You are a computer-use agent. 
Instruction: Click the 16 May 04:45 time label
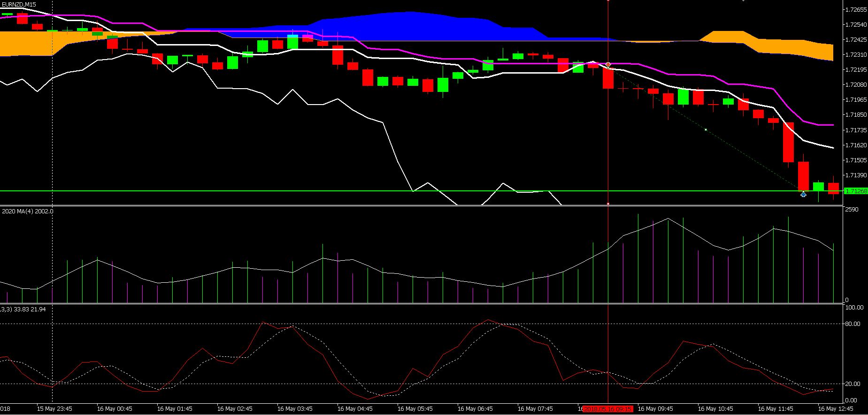pyautogui.click(x=355, y=409)
